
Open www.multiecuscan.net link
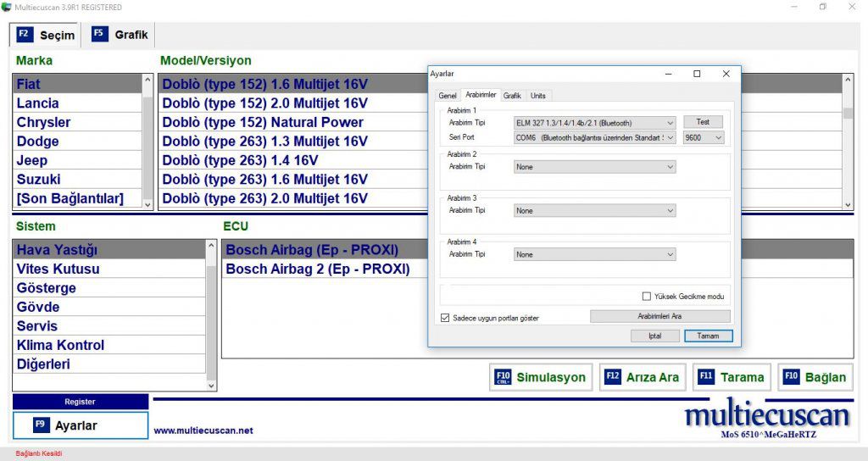click(x=203, y=430)
